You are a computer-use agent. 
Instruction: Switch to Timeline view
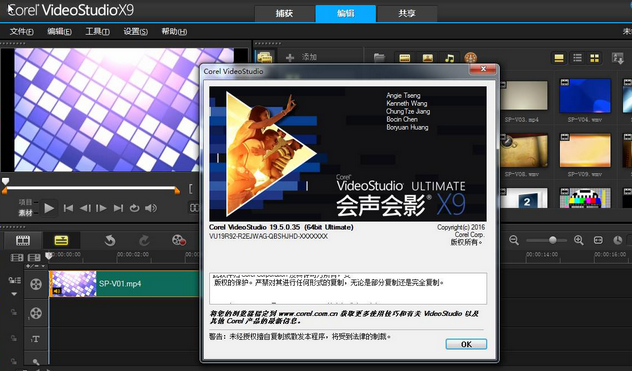coord(61,241)
